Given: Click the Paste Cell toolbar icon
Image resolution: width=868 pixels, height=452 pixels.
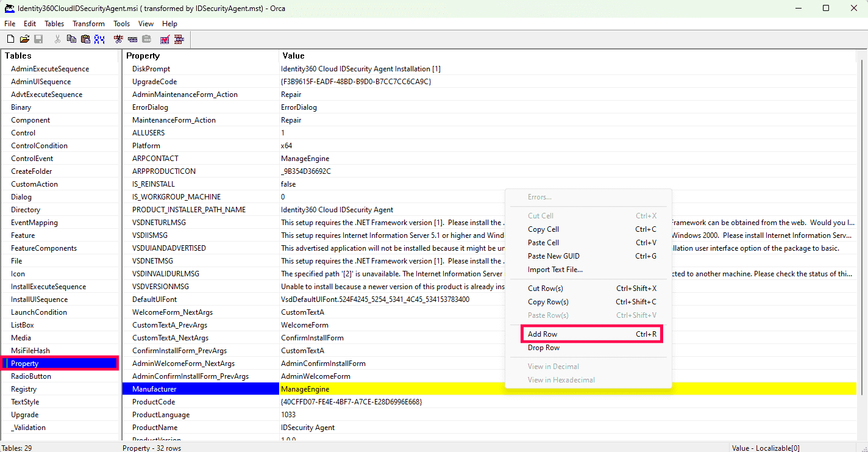Looking at the screenshot, I should [85, 38].
